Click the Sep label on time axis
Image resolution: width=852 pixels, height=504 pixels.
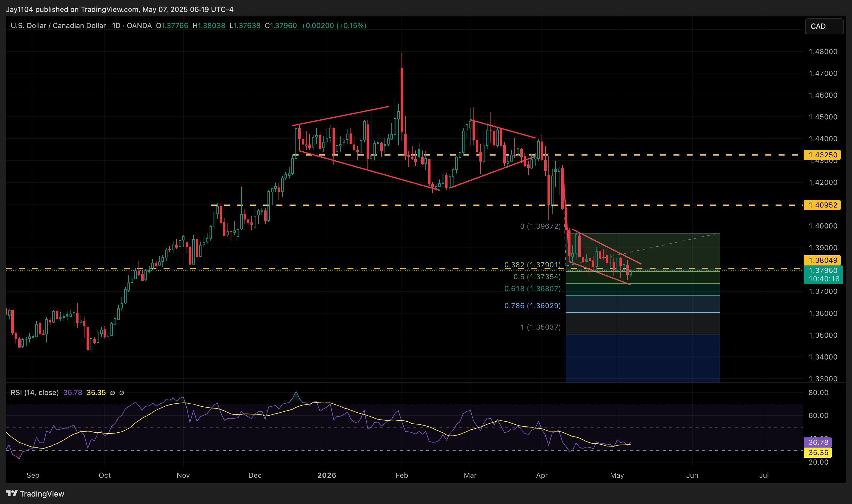tap(33, 475)
